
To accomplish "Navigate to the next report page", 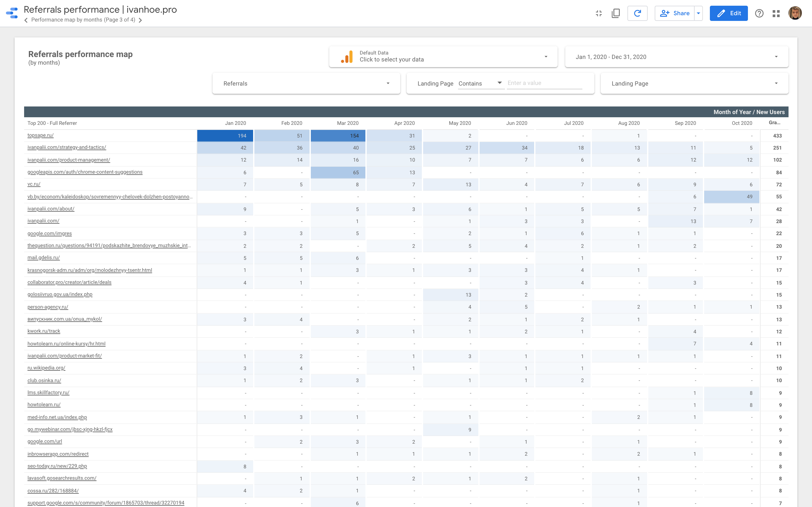I will click(x=141, y=20).
